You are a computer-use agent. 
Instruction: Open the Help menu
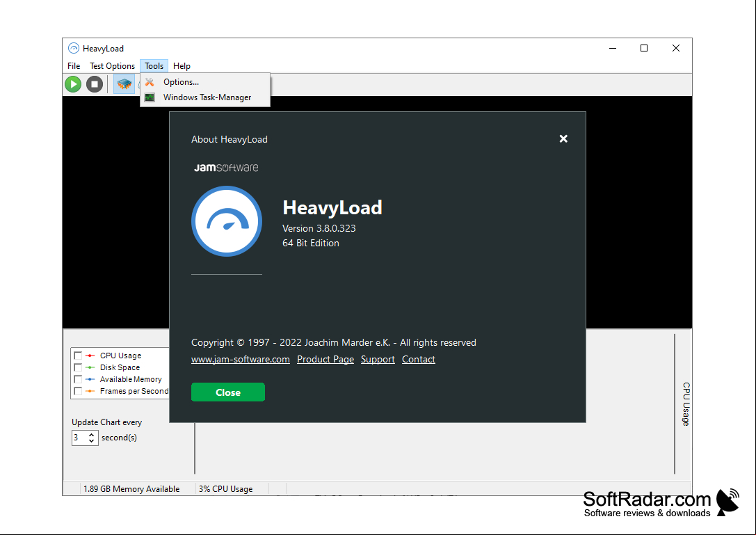(x=182, y=66)
